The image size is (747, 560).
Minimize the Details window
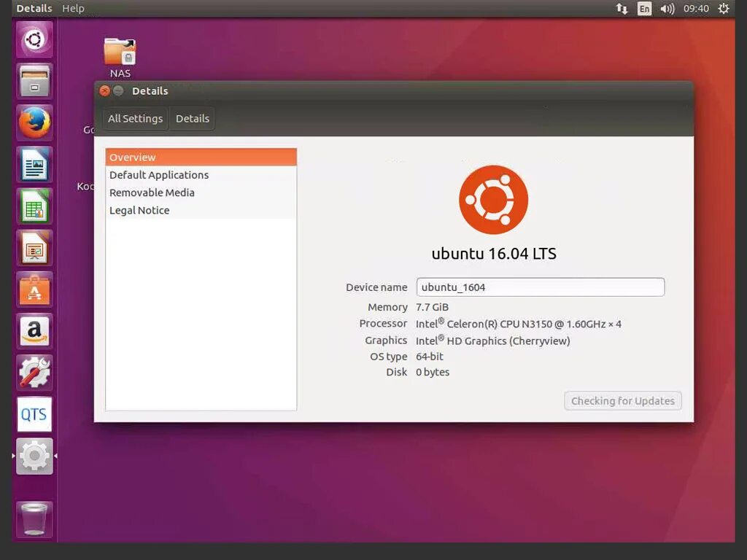(x=118, y=90)
